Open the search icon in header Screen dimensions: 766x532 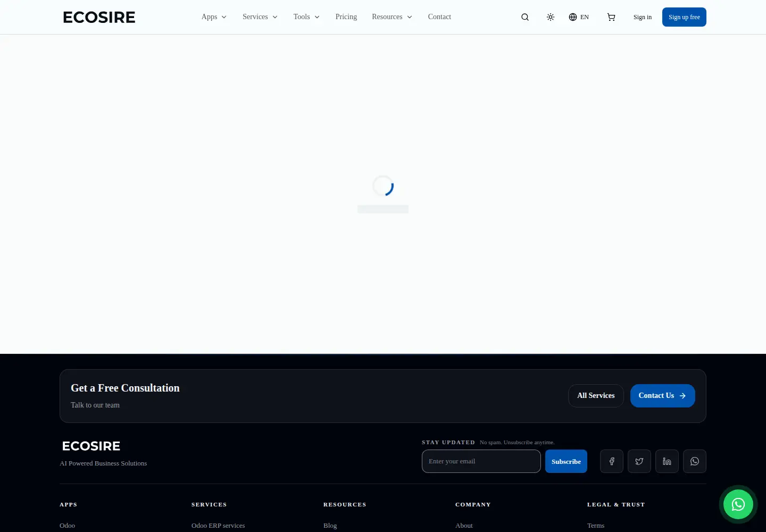525,17
